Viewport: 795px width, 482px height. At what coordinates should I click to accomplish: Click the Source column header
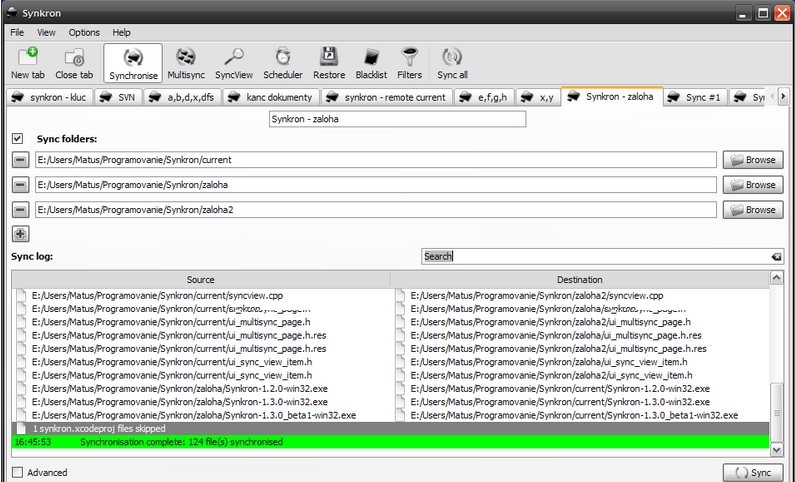click(201, 280)
